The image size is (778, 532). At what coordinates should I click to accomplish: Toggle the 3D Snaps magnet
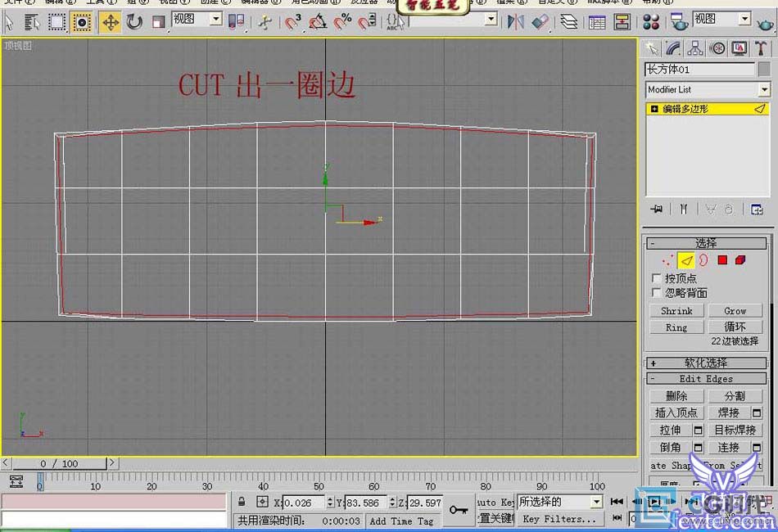pos(294,22)
